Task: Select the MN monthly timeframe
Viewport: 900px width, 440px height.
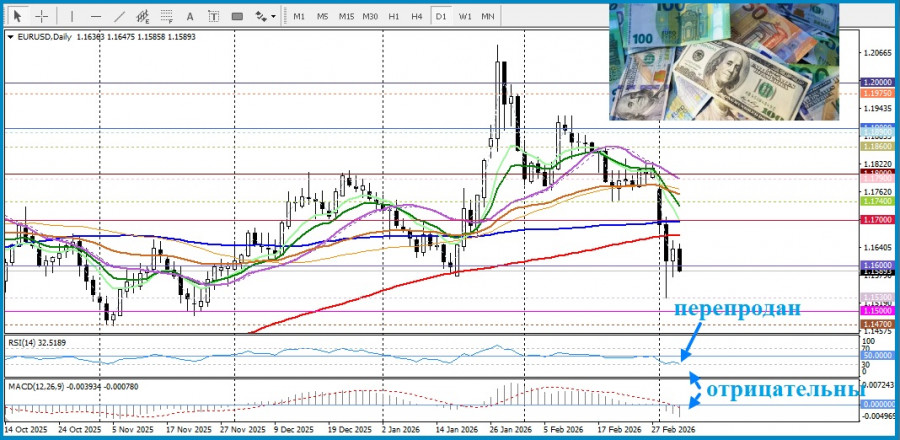Action: point(488,16)
